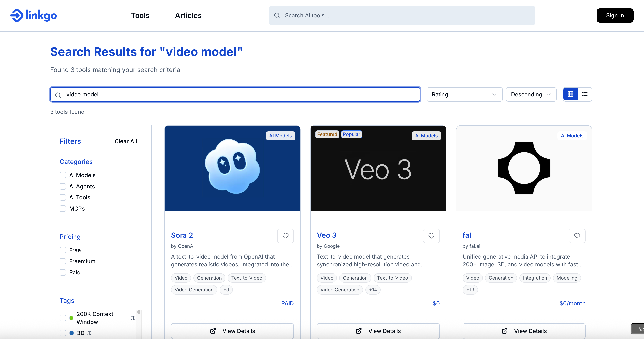This screenshot has width=644, height=339.
Task: Open the Sora 2 title link
Action: 182,235
